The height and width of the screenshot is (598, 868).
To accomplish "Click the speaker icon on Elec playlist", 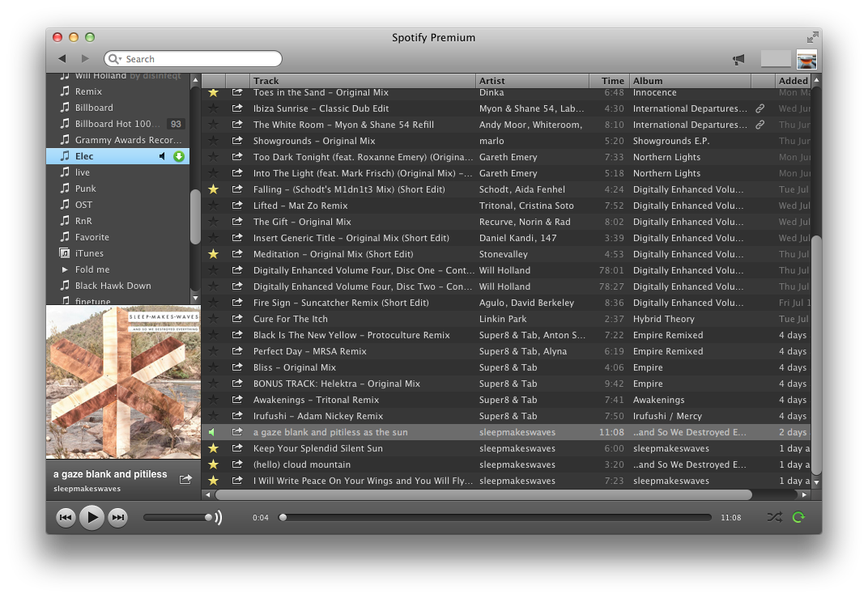I will point(162,156).
